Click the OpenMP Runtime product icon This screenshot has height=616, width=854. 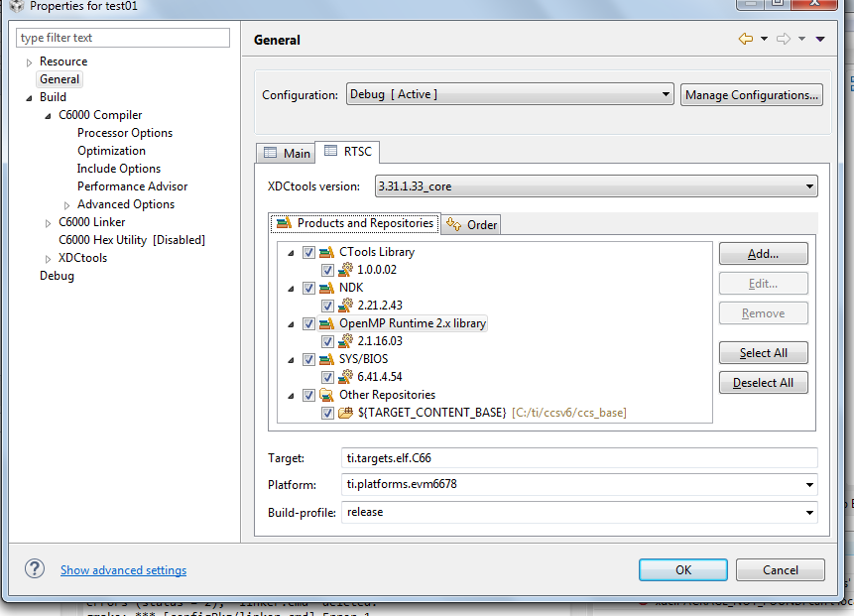326,323
